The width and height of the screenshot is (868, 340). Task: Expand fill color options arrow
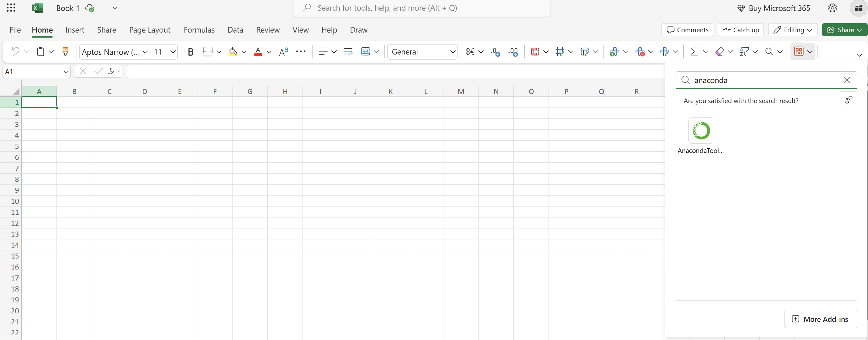(x=244, y=52)
